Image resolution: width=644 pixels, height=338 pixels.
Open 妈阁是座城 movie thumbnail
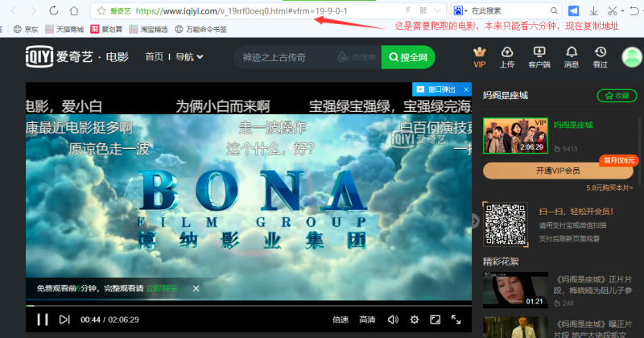click(515, 135)
